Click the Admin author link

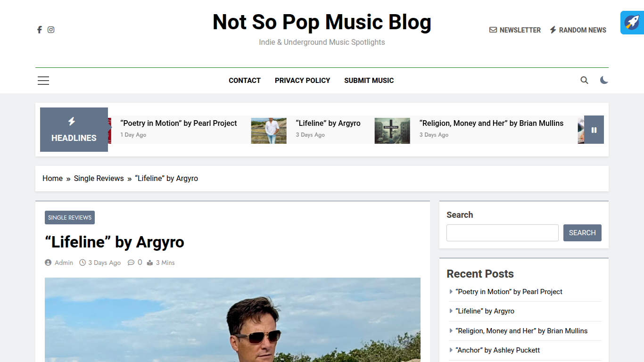tap(64, 263)
